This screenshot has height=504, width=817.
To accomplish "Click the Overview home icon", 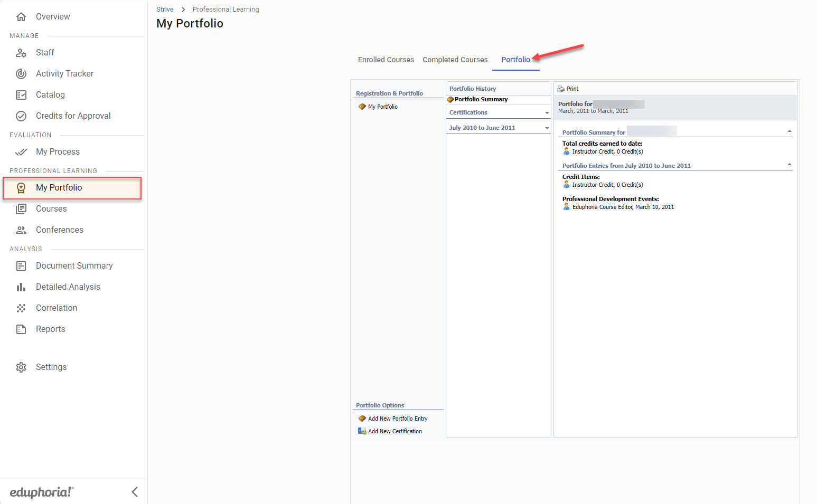I will 21,17.
